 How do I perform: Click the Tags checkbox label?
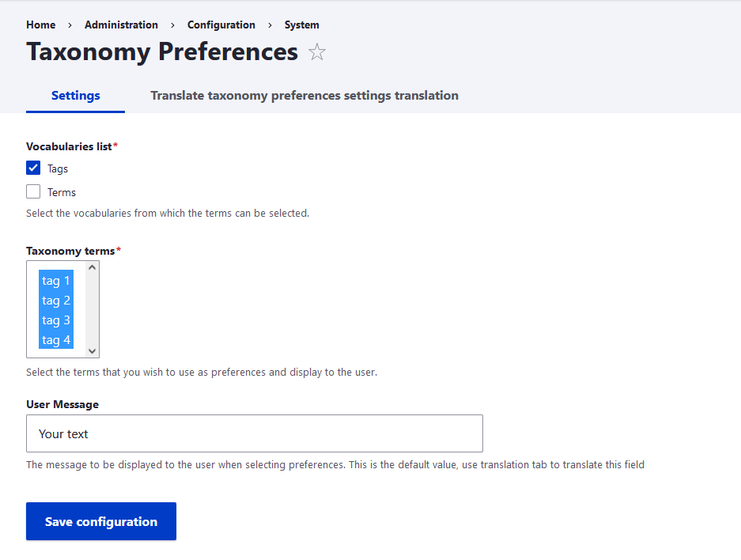[58, 168]
